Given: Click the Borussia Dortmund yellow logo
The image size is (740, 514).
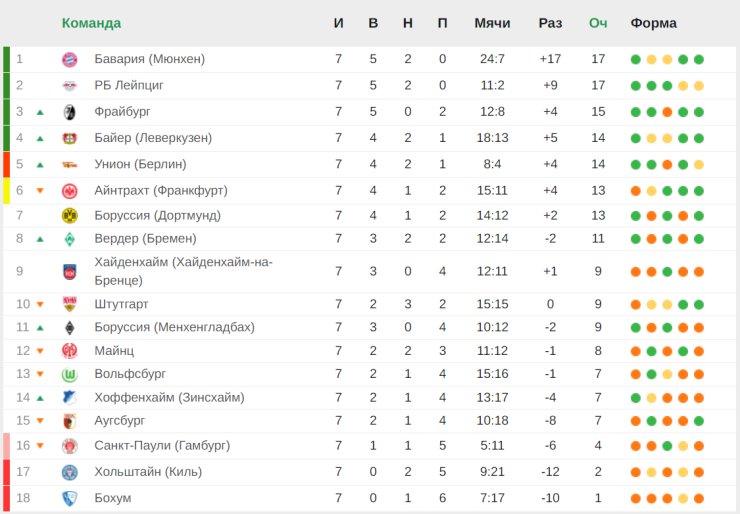Looking at the screenshot, I should coord(69,215).
